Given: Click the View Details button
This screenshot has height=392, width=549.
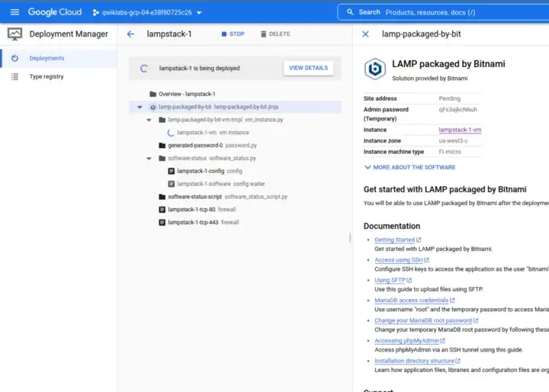Looking at the screenshot, I should tap(309, 68).
